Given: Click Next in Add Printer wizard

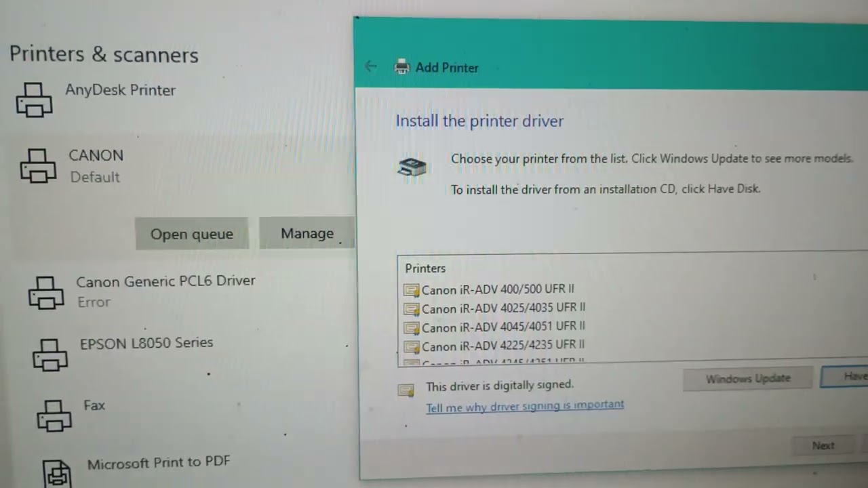Looking at the screenshot, I should (x=823, y=445).
